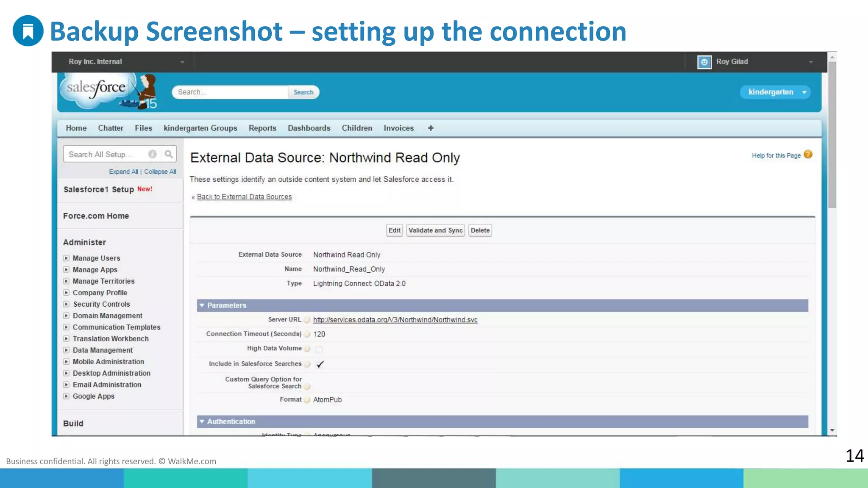Click the Custom Query Option help icon

click(307, 386)
